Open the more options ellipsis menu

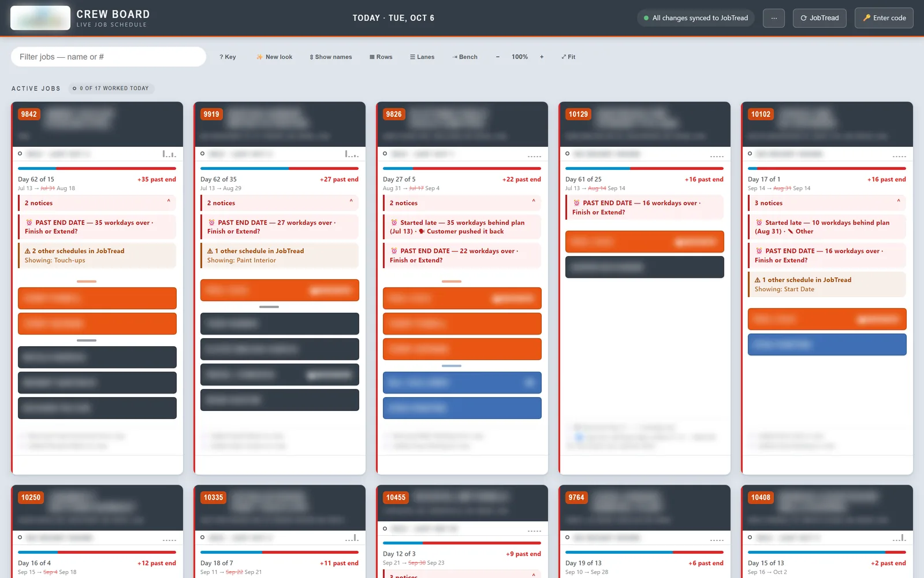(x=774, y=18)
